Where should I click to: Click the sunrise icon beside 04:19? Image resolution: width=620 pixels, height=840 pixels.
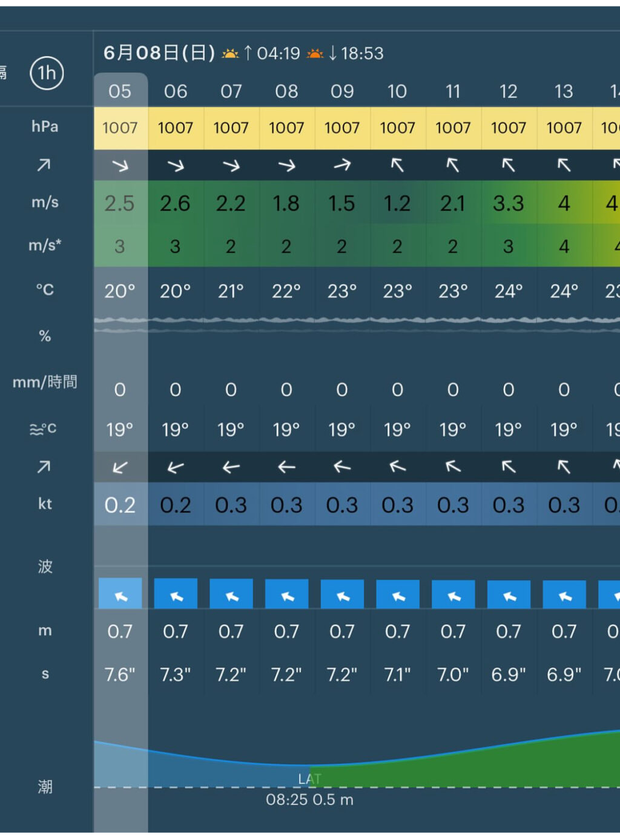(230, 54)
